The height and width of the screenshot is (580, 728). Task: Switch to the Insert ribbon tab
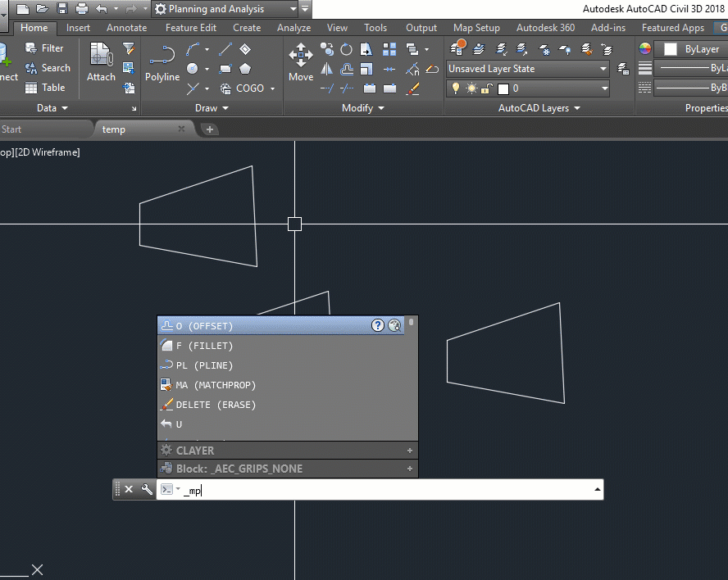pos(78,28)
